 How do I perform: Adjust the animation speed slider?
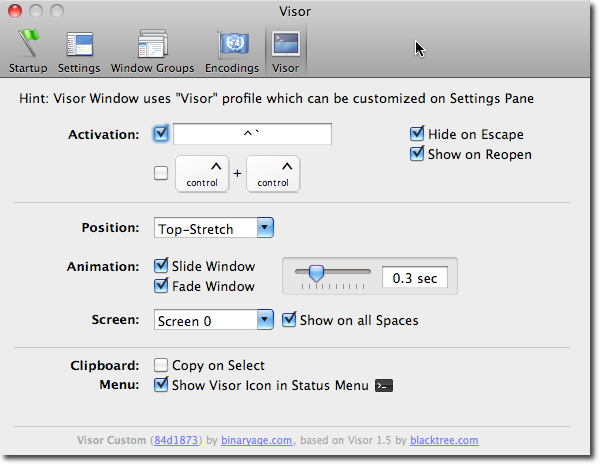[x=316, y=273]
